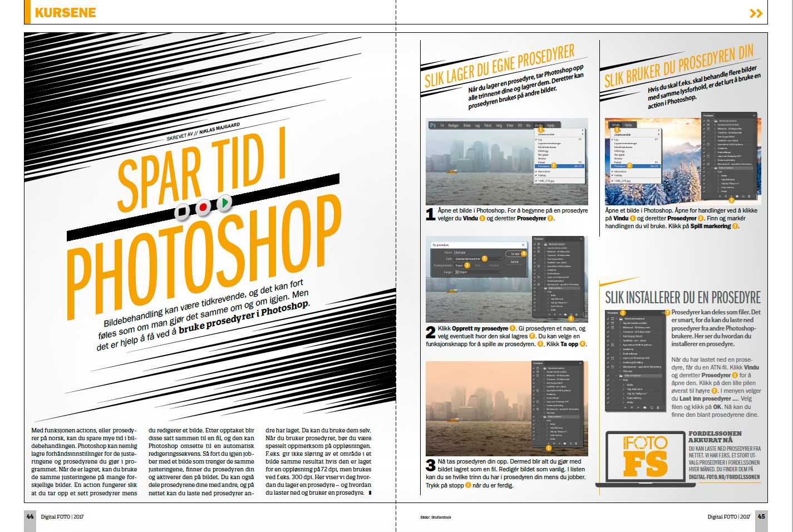Expand Lagre som Photoshop PDF in step 2's panel
Screen dimensions: 793x532
click(x=545, y=277)
